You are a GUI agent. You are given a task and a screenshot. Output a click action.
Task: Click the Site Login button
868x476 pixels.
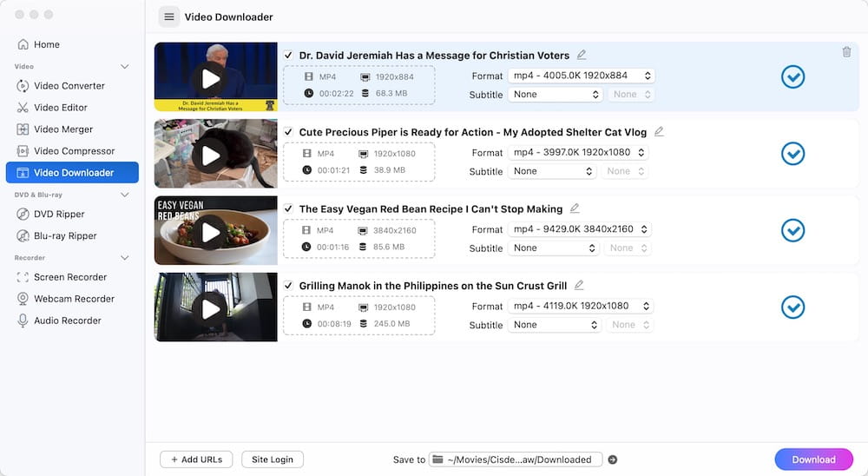point(273,459)
